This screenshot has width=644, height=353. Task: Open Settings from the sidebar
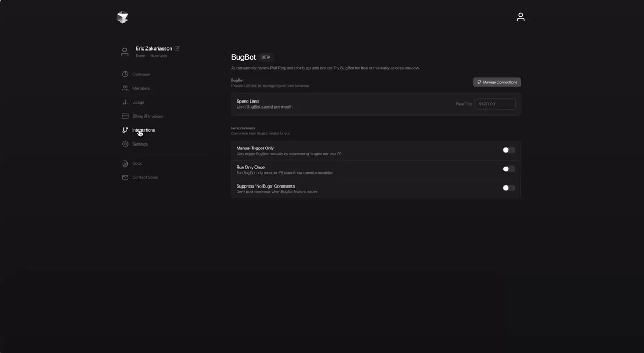coord(140,144)
